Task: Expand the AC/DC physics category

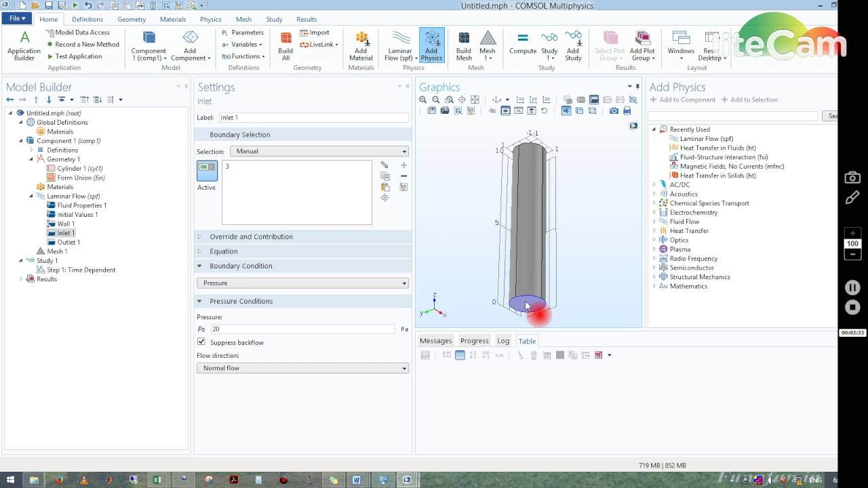Action: pos(654,184)
